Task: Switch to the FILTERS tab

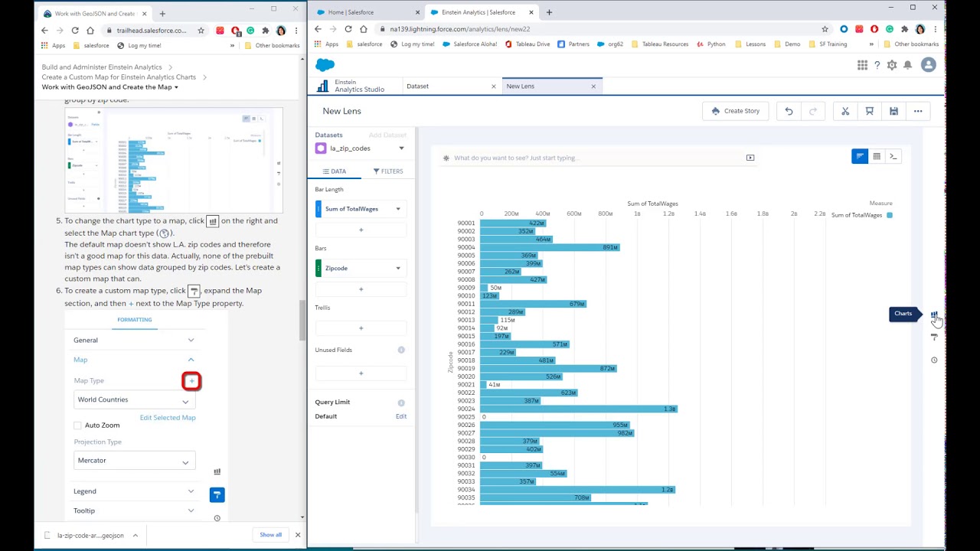Action: pyautogui.click(x=388, y=171)
